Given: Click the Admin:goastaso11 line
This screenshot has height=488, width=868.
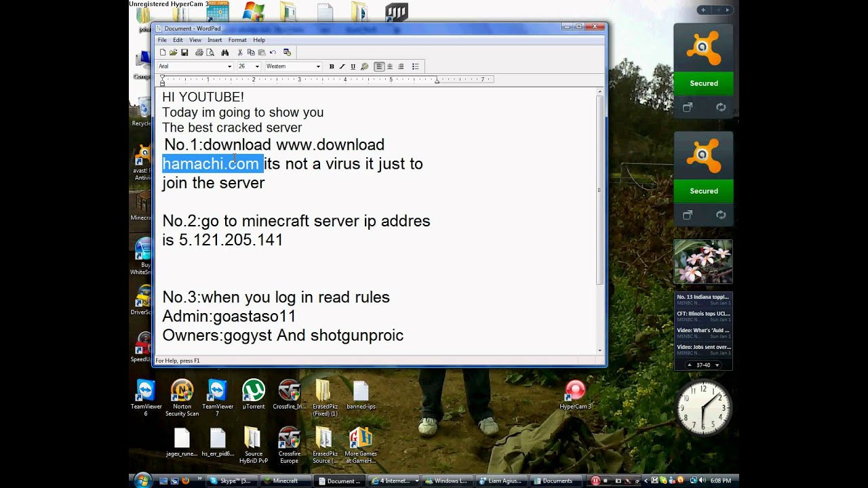Looking at the screenshot, I should (229, 316).
